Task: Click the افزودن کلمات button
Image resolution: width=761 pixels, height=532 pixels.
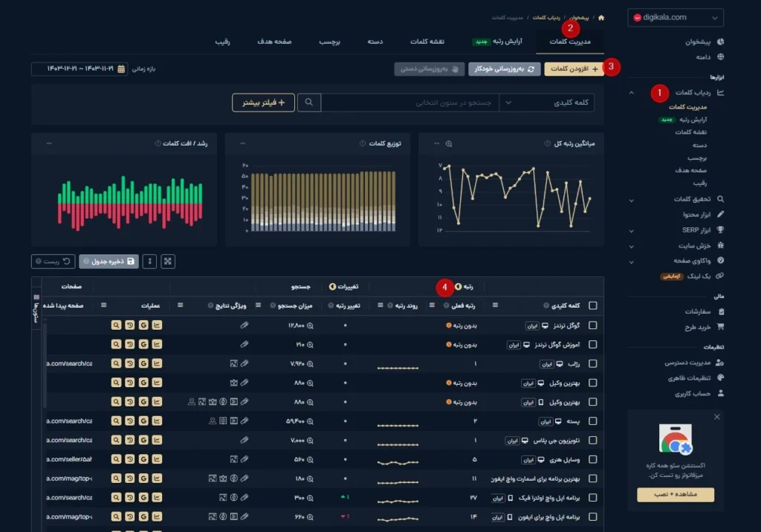Action: click(x=574, y=69)
